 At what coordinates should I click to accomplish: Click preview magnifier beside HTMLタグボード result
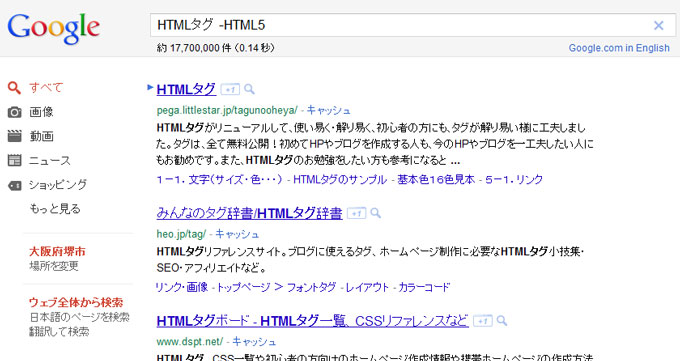pos(501,321)
